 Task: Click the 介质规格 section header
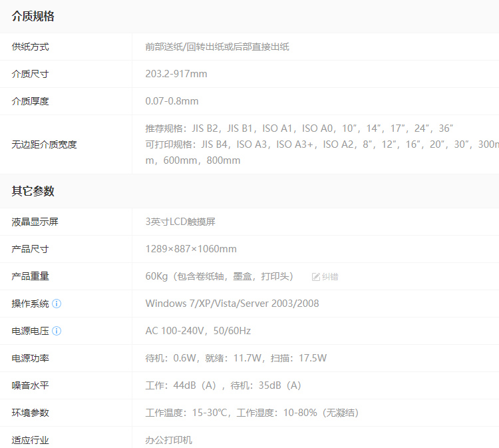(x=33, y=17)
